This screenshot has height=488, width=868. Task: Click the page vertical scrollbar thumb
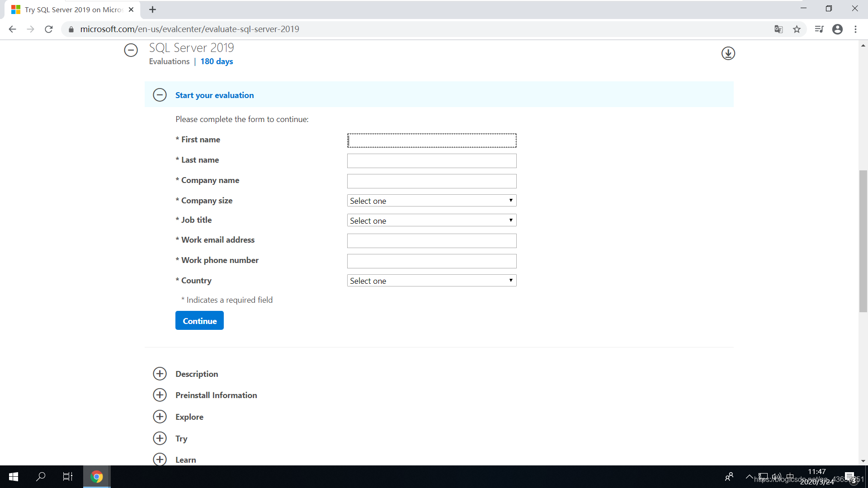tap(863, 241)
